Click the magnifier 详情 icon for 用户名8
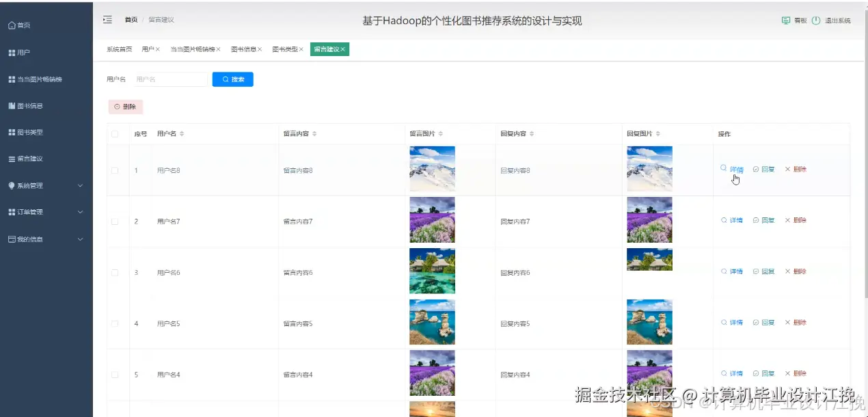 [x=724, y=168]
